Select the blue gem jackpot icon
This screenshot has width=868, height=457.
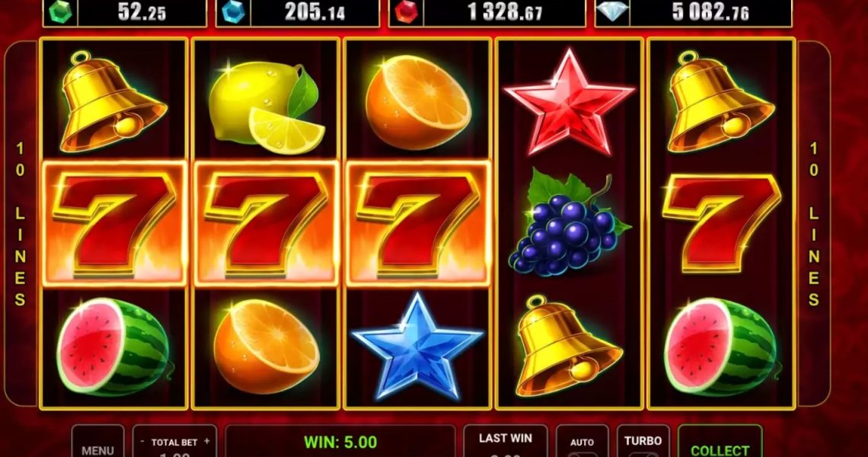tap(233, 12)
